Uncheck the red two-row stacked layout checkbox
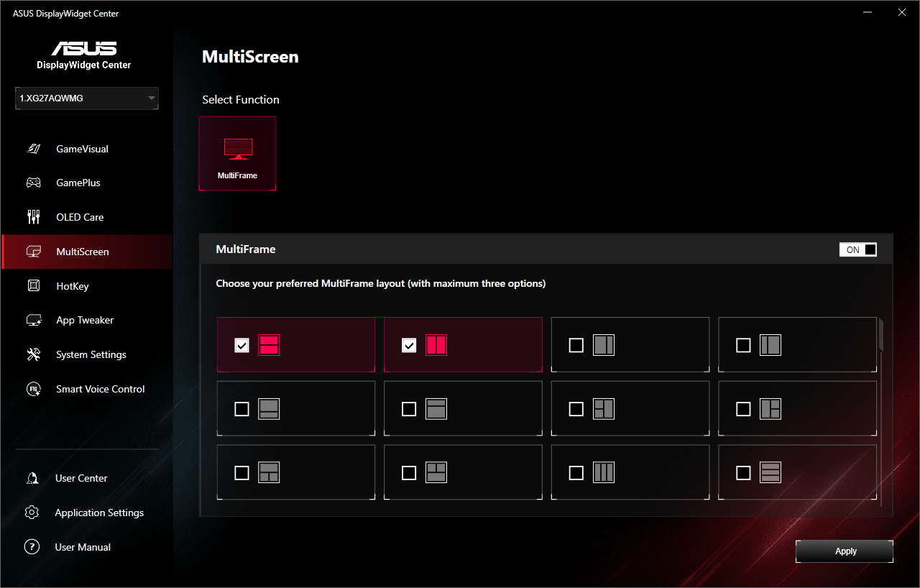 [242, 346]
